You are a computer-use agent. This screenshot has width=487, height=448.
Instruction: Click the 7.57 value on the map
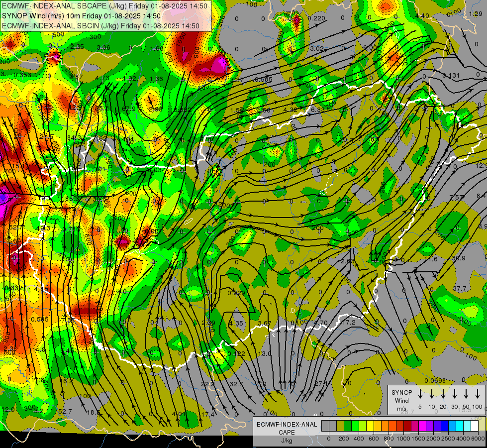pyautogui.click(x=457, y=198)
